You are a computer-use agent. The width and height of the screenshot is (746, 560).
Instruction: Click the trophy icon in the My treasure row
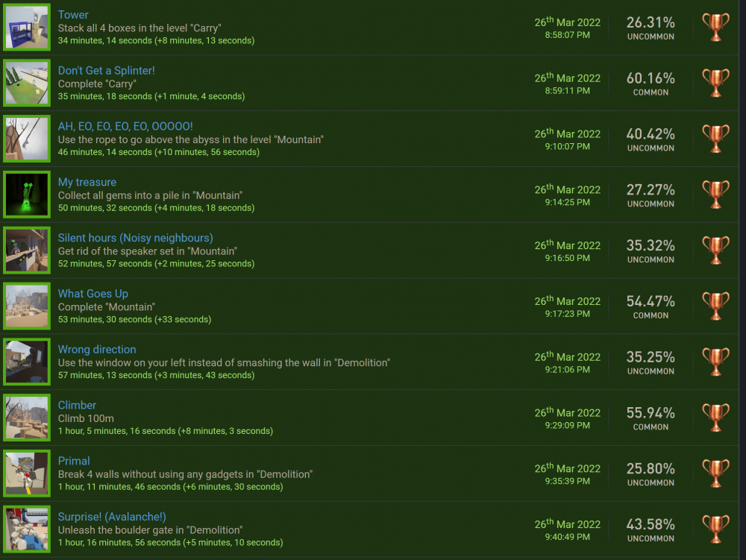tap(715, 195)
